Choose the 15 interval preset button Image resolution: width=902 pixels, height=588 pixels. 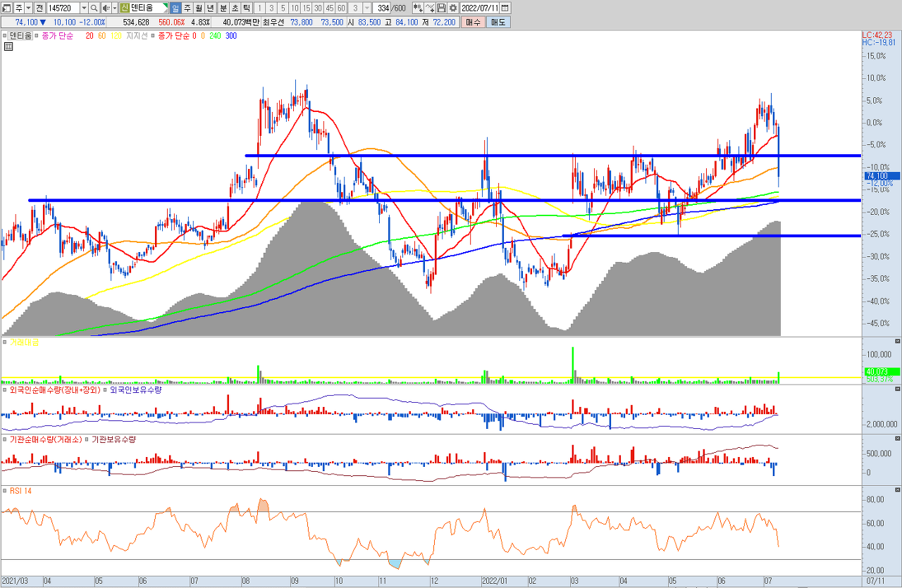click(x=306, y=8)
